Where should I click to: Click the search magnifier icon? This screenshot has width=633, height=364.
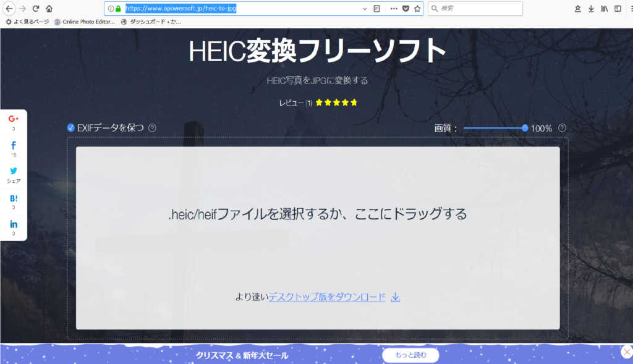[x=435, y=9]
